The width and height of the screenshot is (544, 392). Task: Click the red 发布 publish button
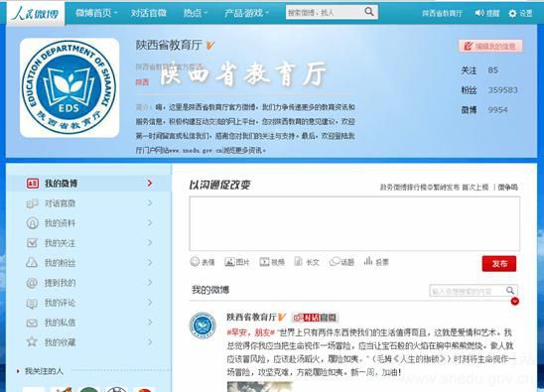[x=499, y=264]
